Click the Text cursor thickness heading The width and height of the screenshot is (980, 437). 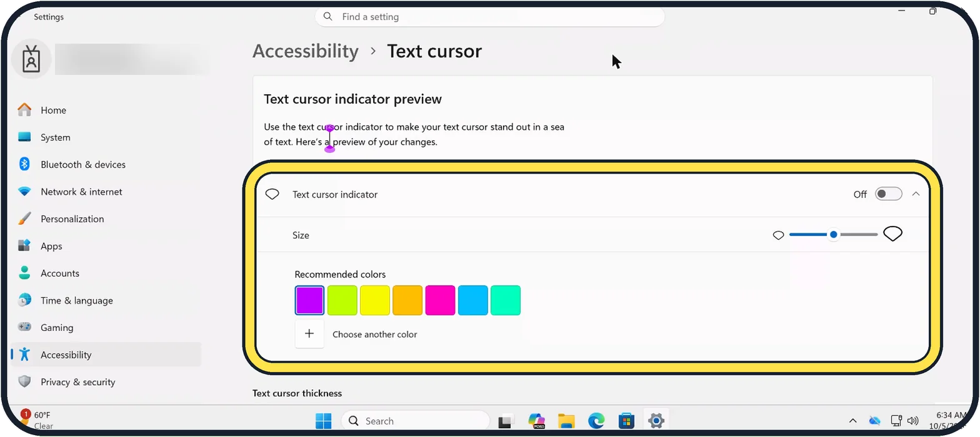[297, 393]
